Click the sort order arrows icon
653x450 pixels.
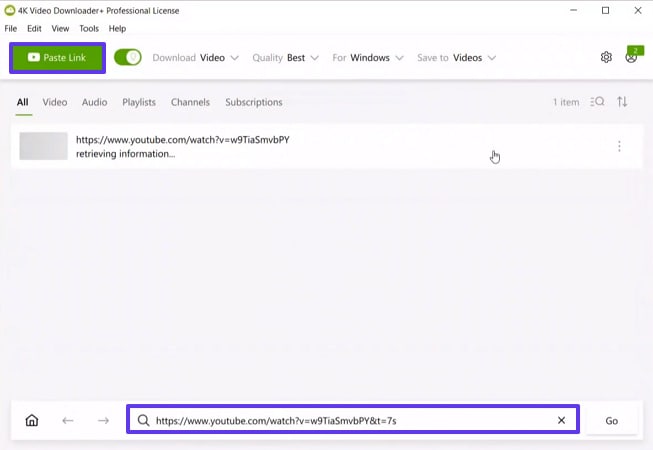pos(622,102)
